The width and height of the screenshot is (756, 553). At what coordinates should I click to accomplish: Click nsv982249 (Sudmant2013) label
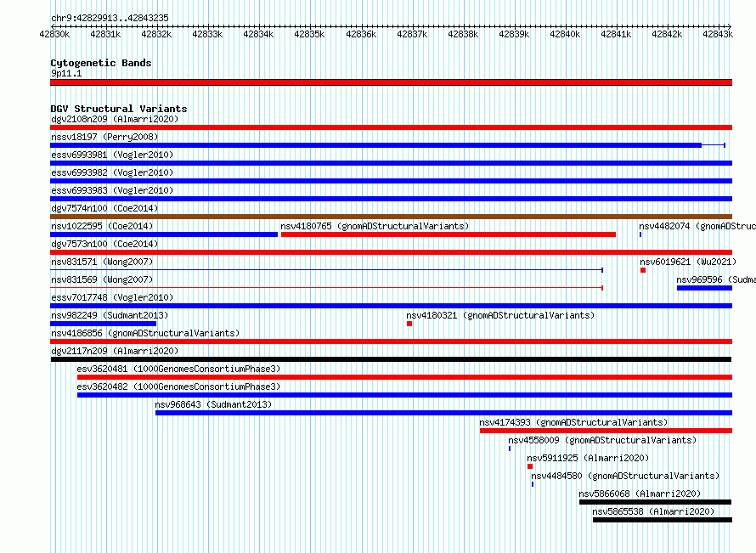click(110, 315)
